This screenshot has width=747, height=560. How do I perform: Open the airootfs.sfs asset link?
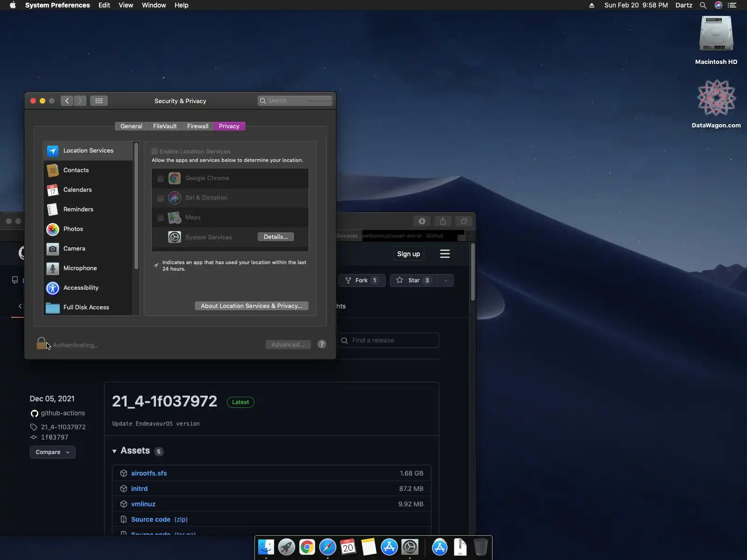tap(149, 473)
